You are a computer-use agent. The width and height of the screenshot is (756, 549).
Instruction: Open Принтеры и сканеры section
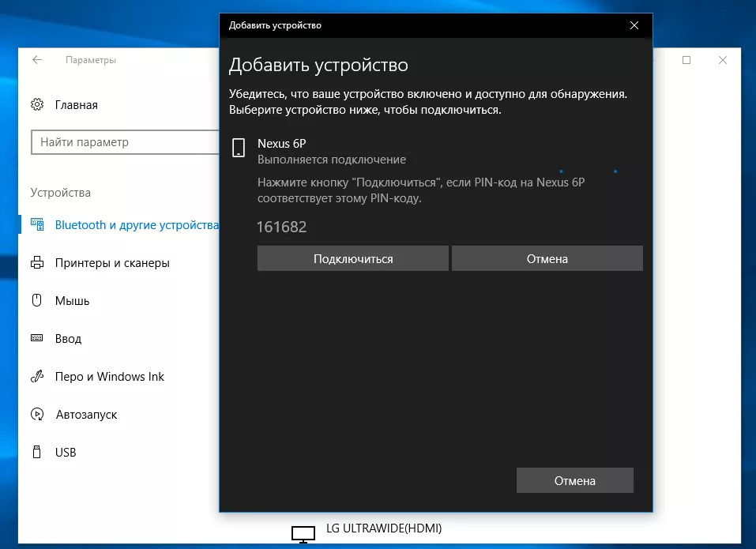point(112,263)
